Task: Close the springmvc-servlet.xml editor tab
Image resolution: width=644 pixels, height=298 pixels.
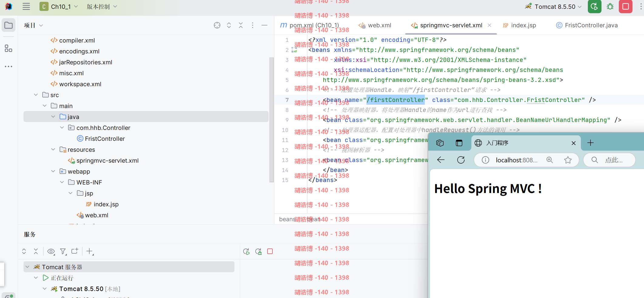Action: (489, 25)
